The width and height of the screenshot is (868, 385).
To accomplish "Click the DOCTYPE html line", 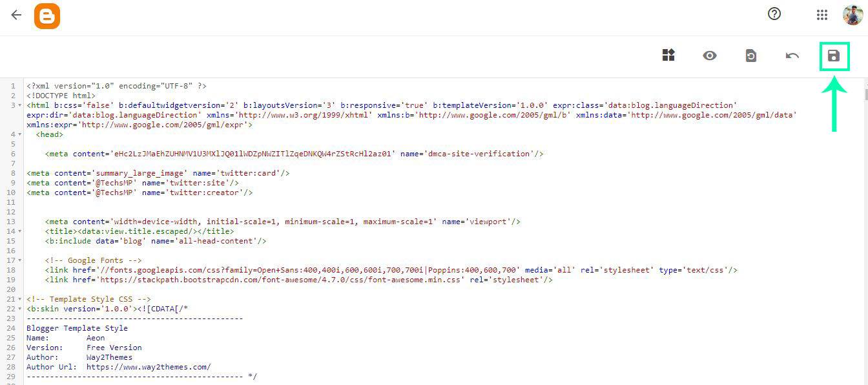I will tap(61, 96).
